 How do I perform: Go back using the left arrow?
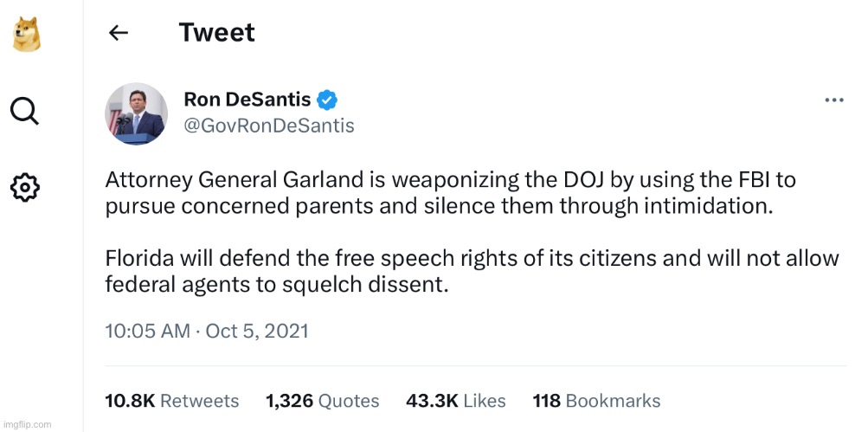pos(118,34)
